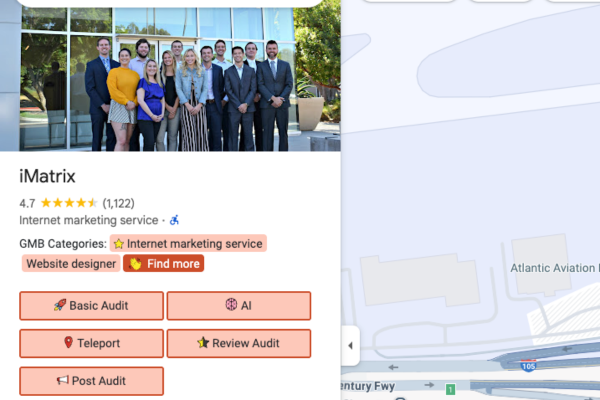Open the 1,122 reviews count

click(x=118, y=203)
